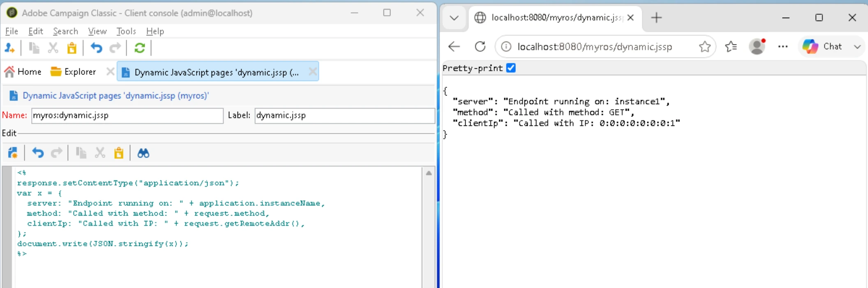Click the Name field with myros:dynamic.jssp
This screenshot has height=288, width=868.
tap(127, 116)
